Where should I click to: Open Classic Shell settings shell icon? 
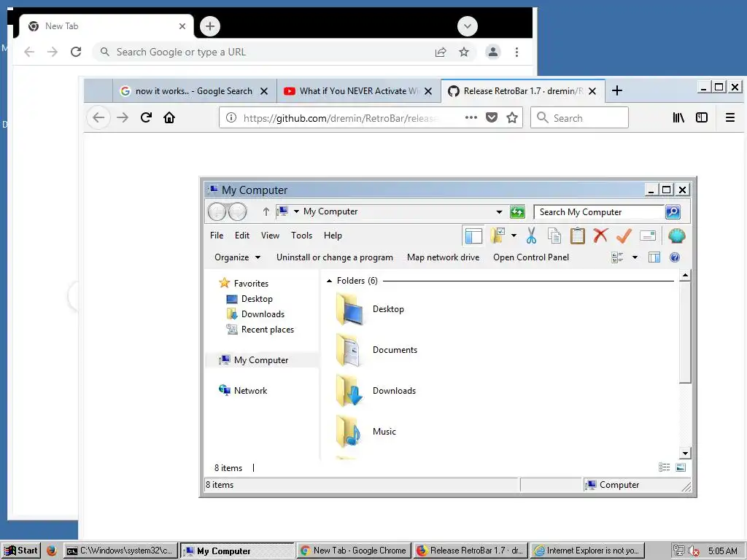coord(676,236)
